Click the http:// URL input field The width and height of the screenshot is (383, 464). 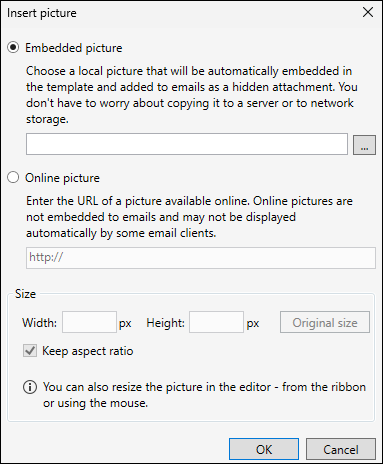(x=201, y=258)
